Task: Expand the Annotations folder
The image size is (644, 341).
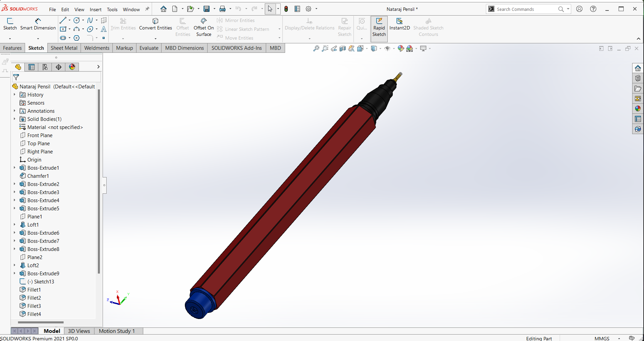Action: pos(15,111)
